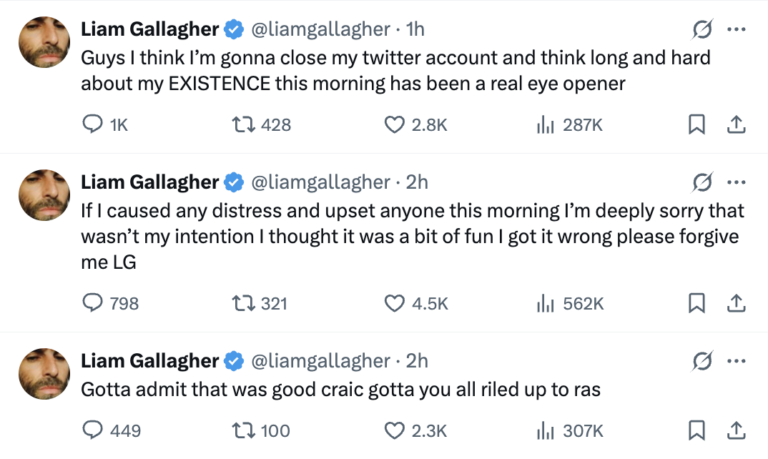This screenshot has width=768, height=459.
Task: Retweet the apology tweet with 321 retweets
Action: [243, 302]
